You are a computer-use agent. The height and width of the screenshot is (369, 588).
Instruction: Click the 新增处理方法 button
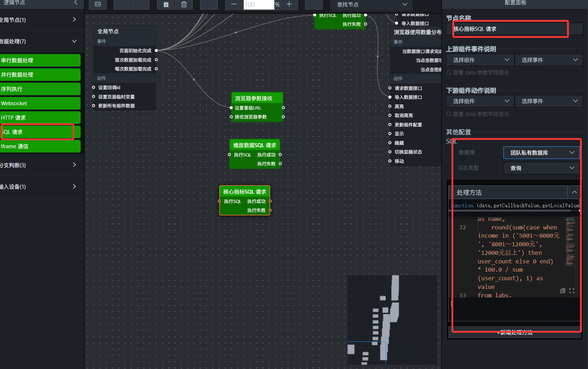click(515, 332)
